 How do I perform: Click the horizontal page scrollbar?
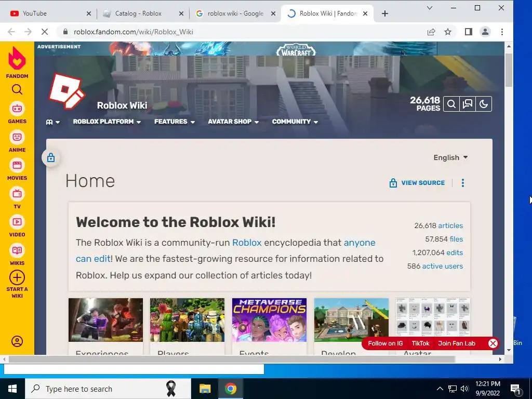(x=231, y=359)
